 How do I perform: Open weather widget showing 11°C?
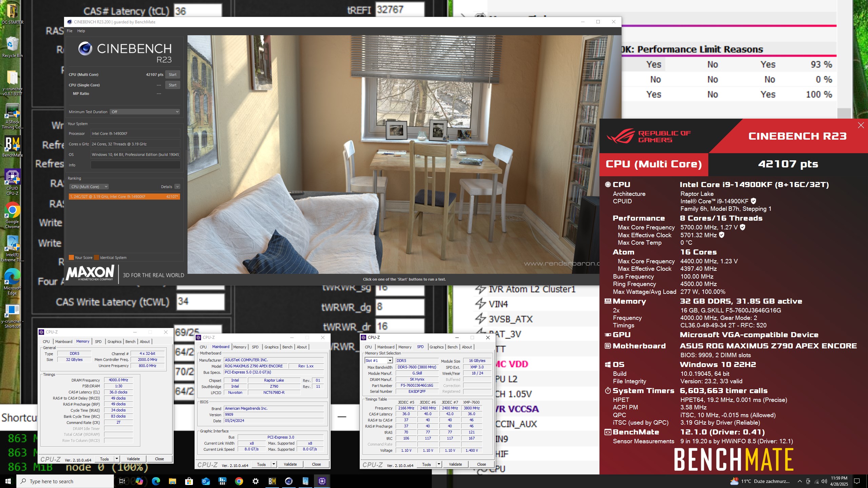(x=759, y=481)
